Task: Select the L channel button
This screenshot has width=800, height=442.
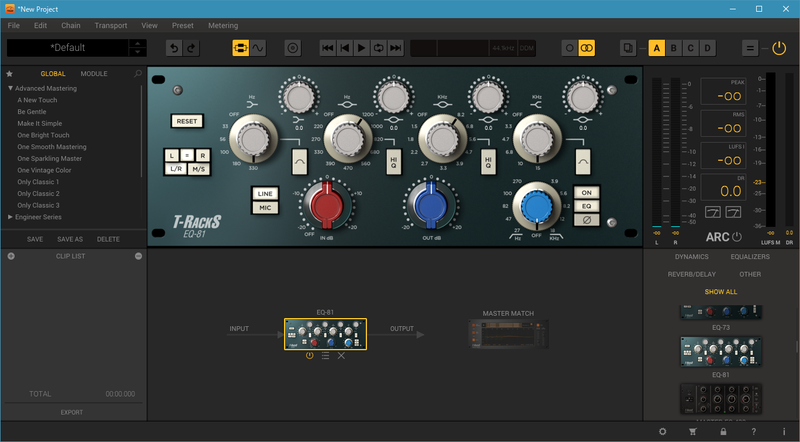Action: [172, 156]
